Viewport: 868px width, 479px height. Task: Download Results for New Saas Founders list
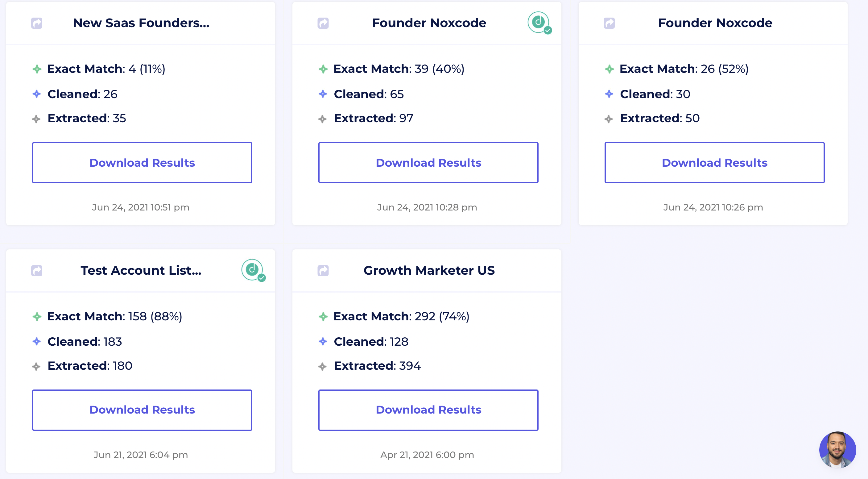(x=142, y=163)
